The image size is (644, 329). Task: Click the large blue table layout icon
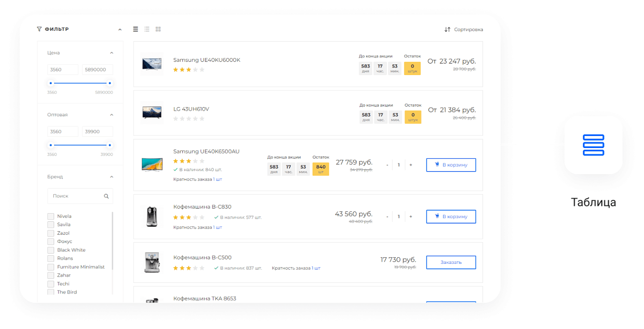click(x=593, y=145)
